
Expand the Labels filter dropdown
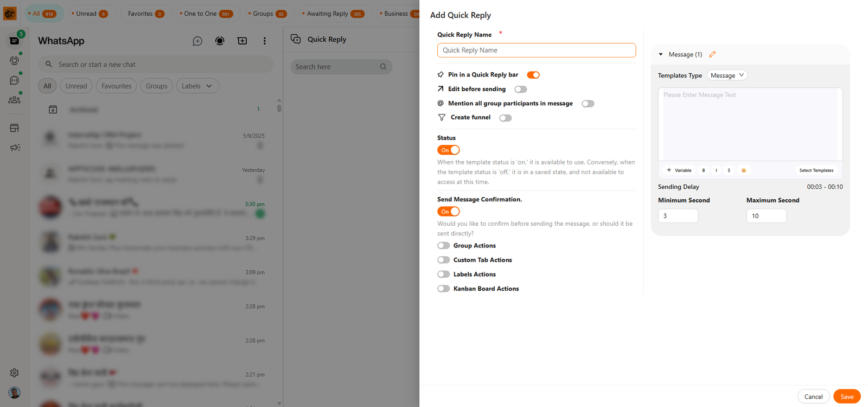point(197,86)
